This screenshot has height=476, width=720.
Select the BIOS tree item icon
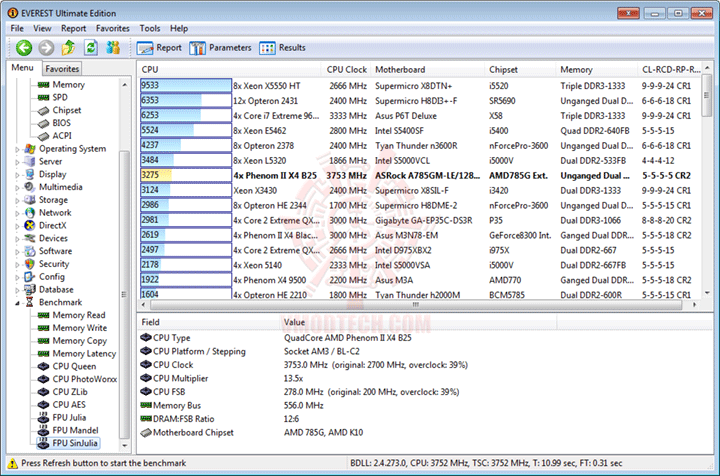44,123
